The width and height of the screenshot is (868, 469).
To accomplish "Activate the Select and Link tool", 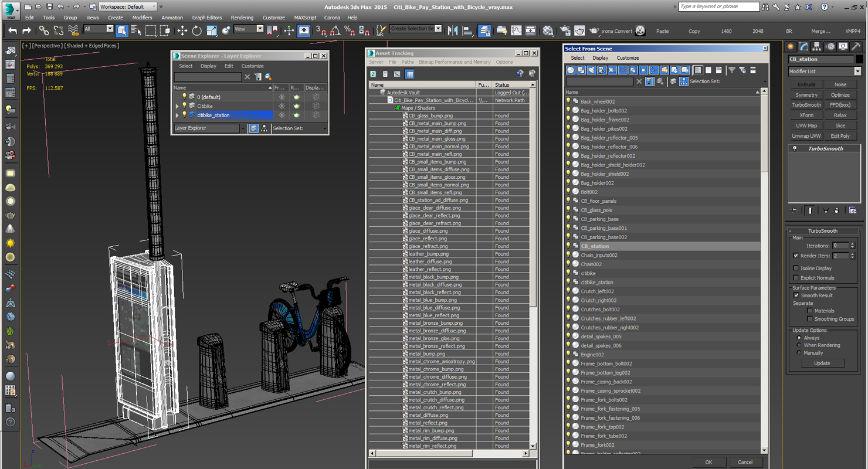I will pyautogui.click(x=44, y=30).
